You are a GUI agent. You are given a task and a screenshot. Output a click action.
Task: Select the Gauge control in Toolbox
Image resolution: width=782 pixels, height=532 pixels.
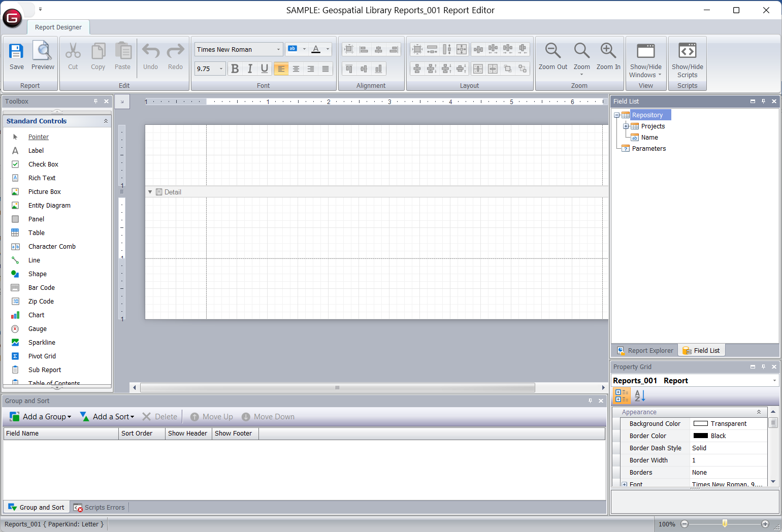click(x=37, y=329)
